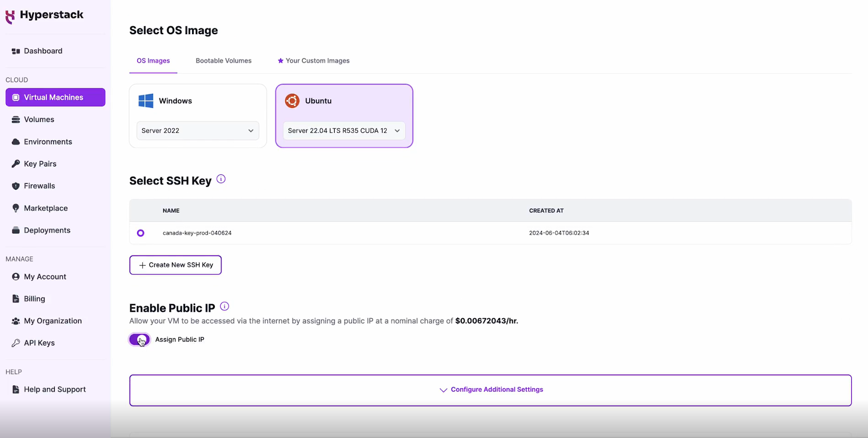Viewport: 868px width, 438px height.
Task: Click the Assign Public IP label
Action: (x=180, y=339)
